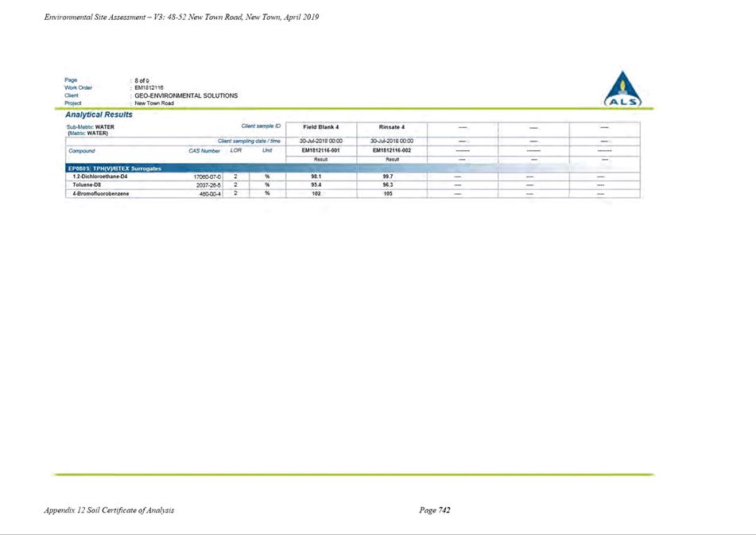Viewport: 756px width, 535px height.
Task: Click the Toluene-D8 compound name
Action: point(87,185)
